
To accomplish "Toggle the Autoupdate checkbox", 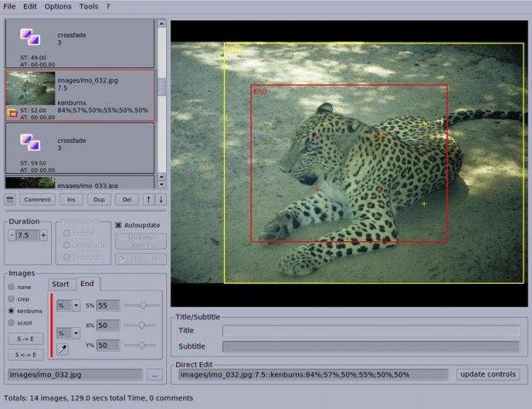I will coord(119,226).
